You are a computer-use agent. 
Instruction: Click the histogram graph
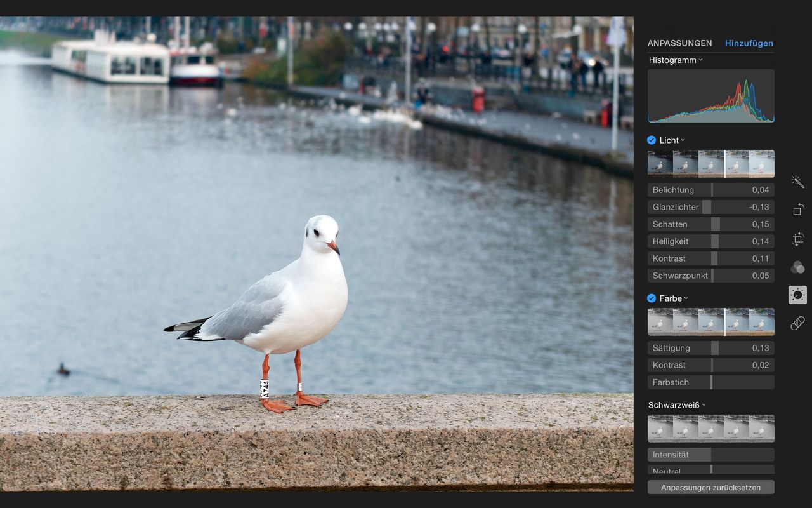(x=710, y=96)
